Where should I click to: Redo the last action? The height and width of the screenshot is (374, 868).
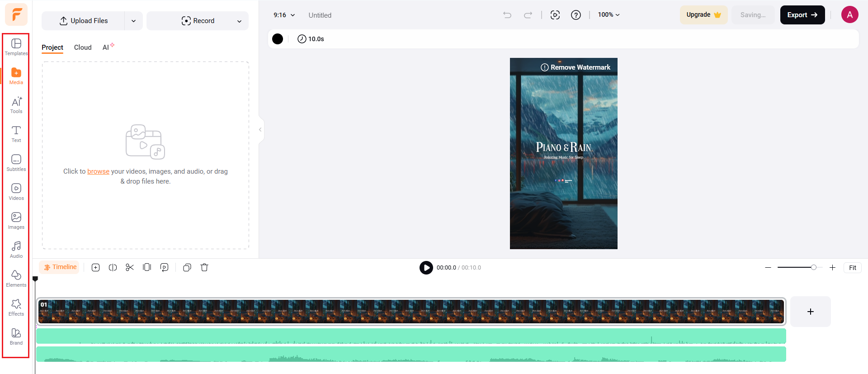pyautogui.click(x=528, y=15)
